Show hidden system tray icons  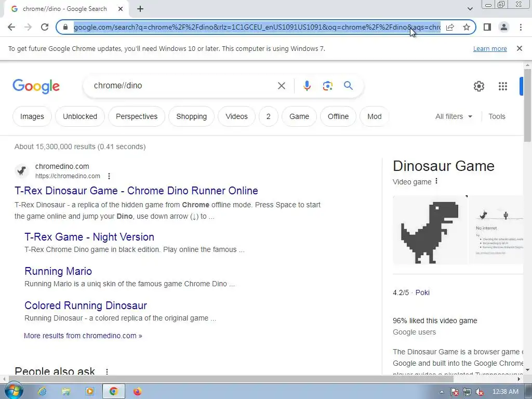(x=442, y=392)
